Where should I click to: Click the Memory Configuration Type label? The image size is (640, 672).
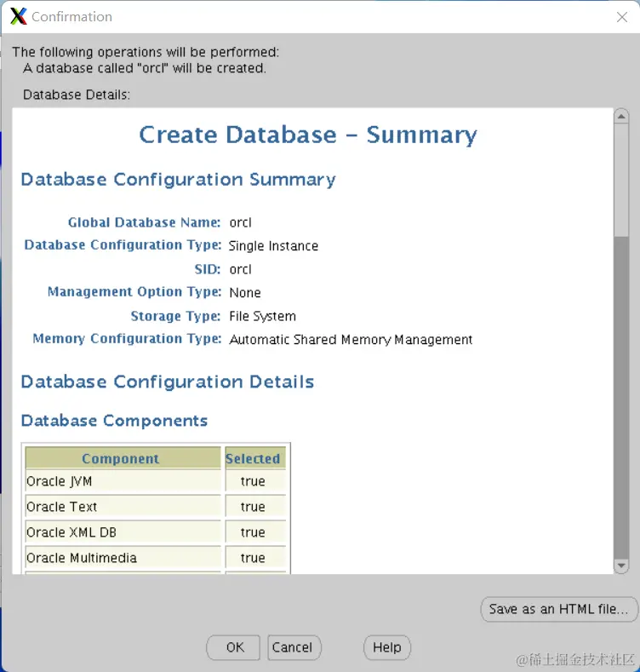[x=127, y=339]
